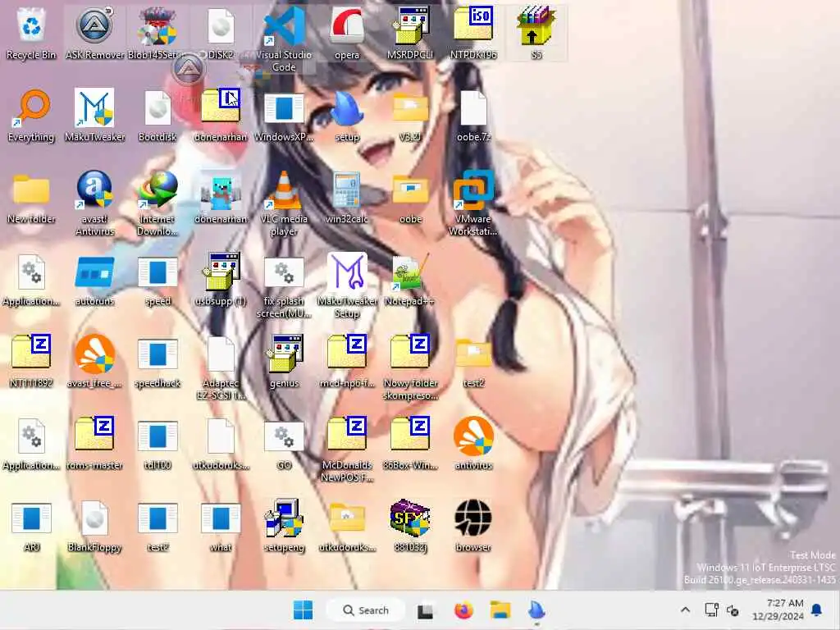Select the S5 archive icon

coord(536,33)
